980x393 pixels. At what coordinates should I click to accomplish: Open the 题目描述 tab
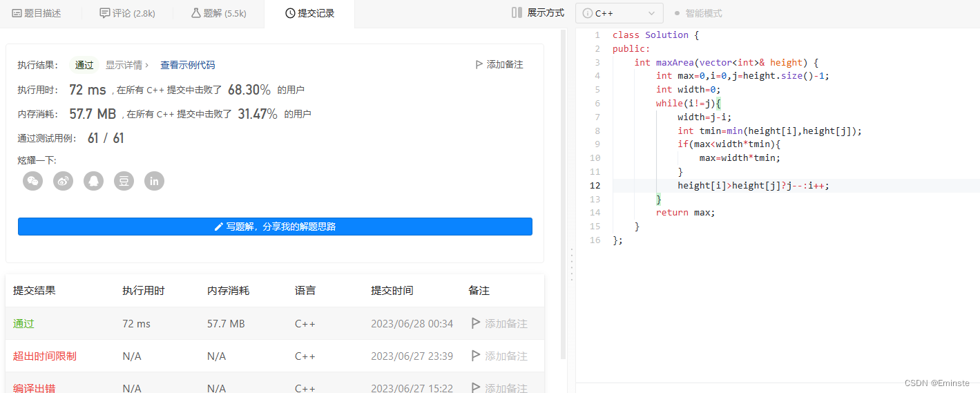click(x=37, y=13)
